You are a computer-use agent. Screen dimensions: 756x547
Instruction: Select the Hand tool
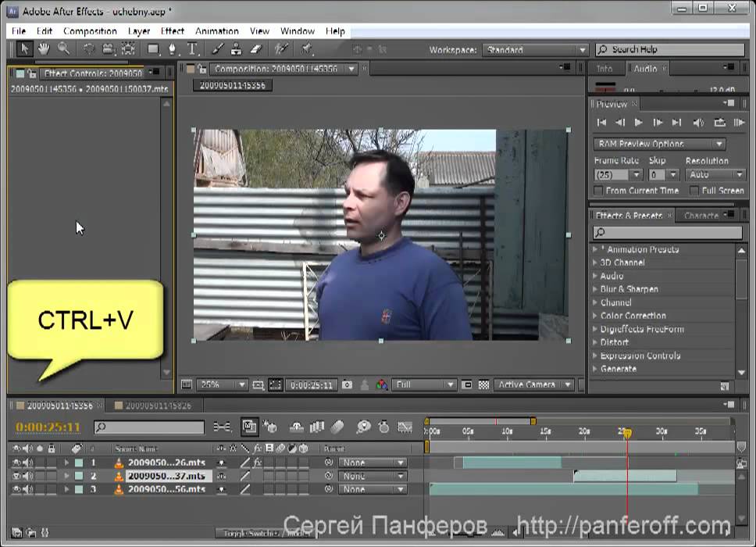pyautogui.click(x=44, y=49)
